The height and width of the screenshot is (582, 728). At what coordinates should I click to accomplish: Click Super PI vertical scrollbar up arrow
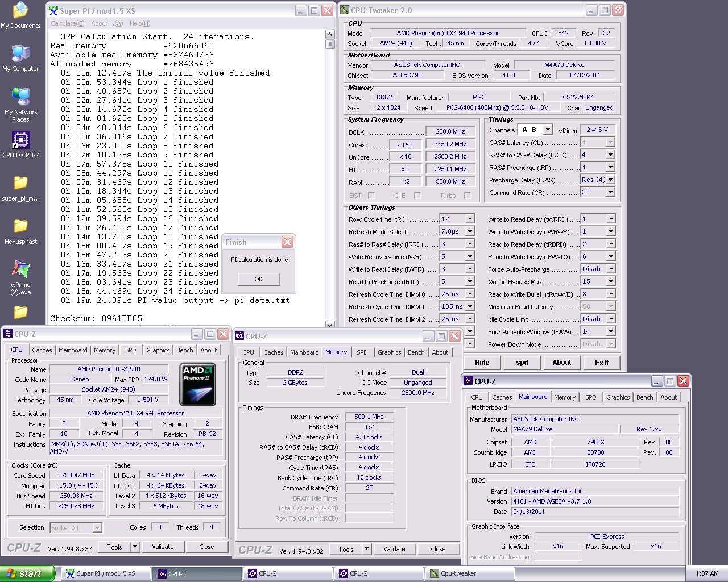[x=330, y=34]
